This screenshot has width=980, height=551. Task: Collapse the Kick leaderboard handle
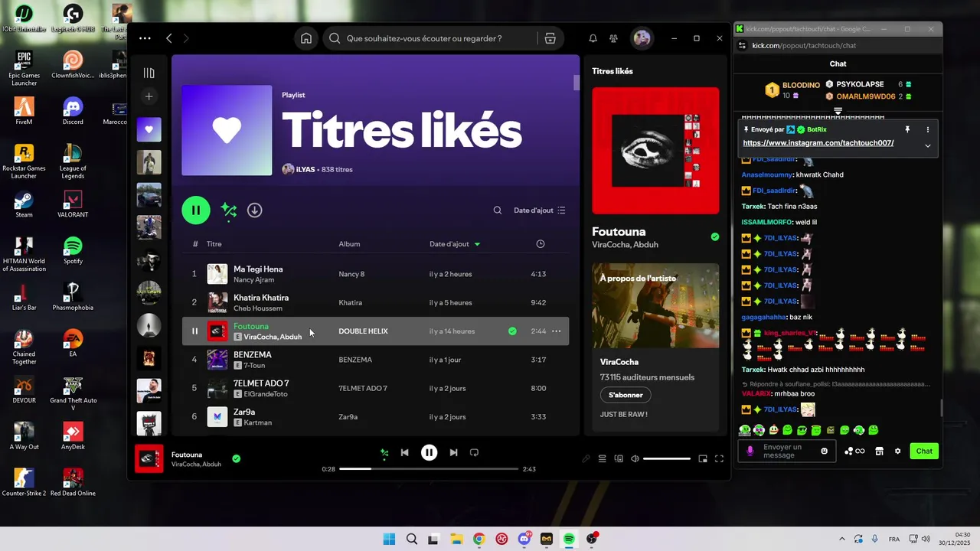[838, 111]
